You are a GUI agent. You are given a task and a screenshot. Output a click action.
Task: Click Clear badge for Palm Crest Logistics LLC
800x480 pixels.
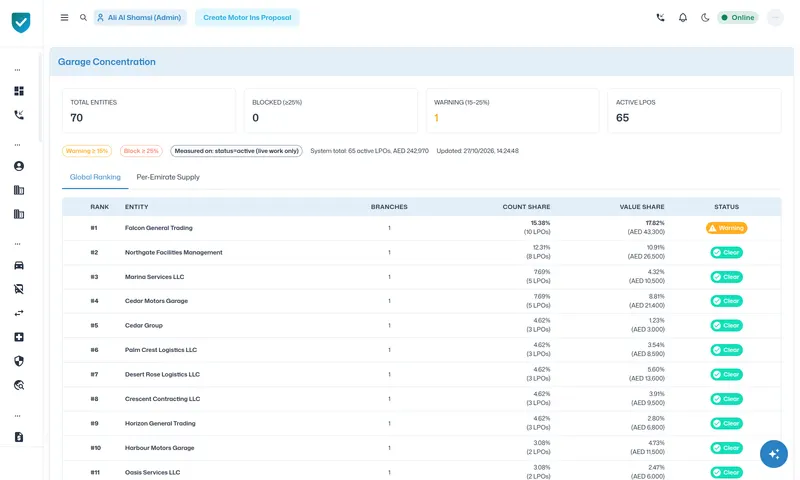[727, 350]
